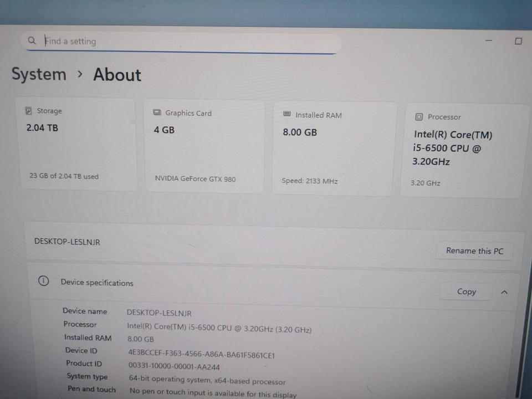
Task: Copy the device specifications
Action: [466, 292]
